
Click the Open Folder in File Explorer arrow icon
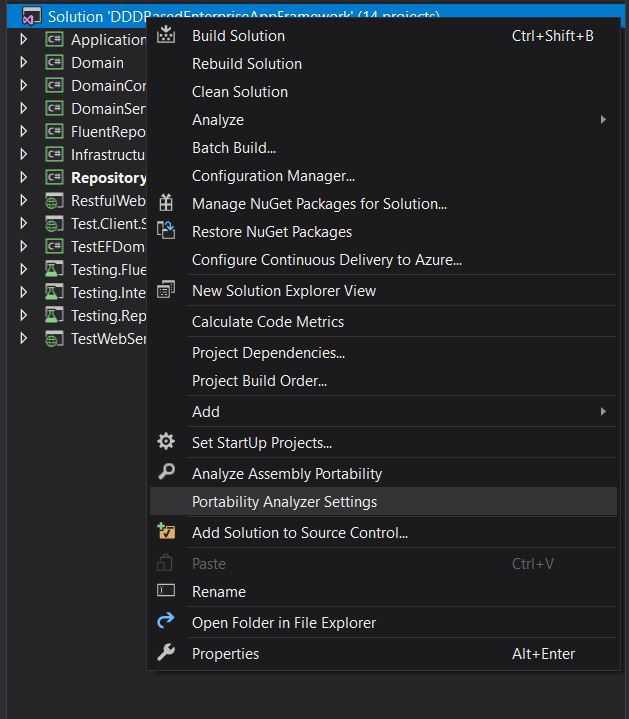point(167,622)
